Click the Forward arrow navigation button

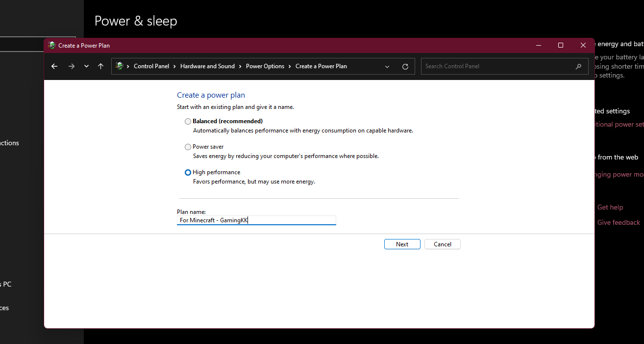tap(72, 66)
